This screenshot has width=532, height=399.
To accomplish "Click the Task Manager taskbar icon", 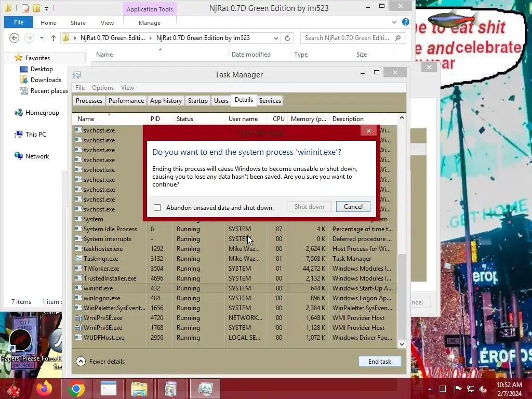I will pyautogui.click(x=205, y=389).
